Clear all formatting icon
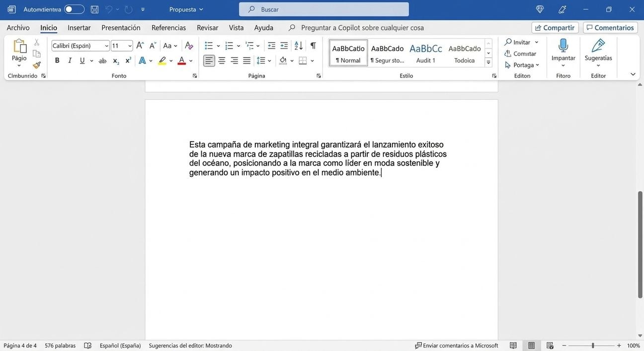Viewport: 644px width, 351px height. 189,46
